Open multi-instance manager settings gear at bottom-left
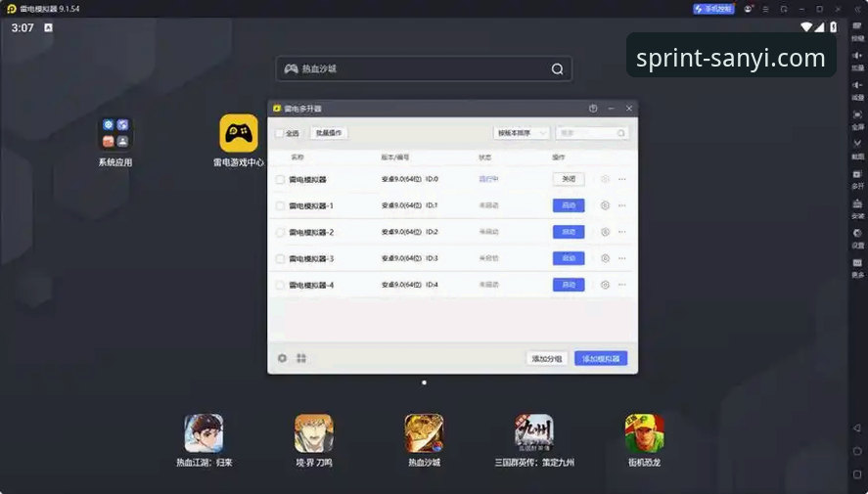Viewport: 868px width, 494px height. (283, 358)
